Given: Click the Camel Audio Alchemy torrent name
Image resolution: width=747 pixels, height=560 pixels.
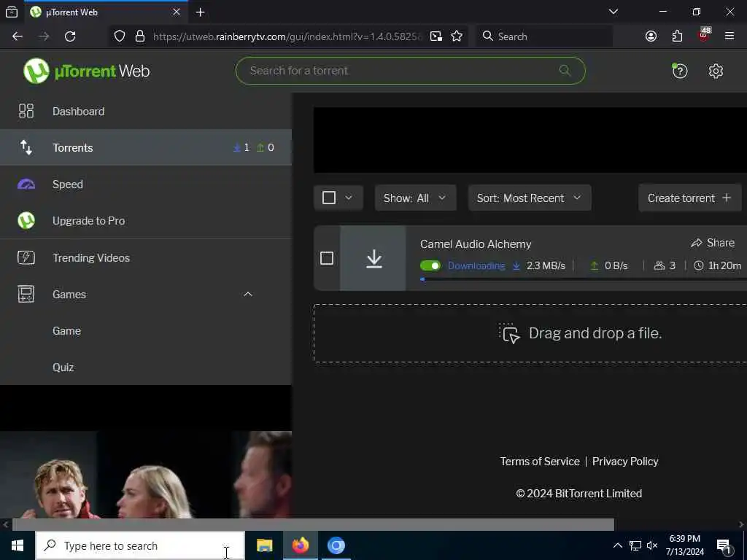Looking at the screenshot, I should pyautogui.click(x=476, y=244).
